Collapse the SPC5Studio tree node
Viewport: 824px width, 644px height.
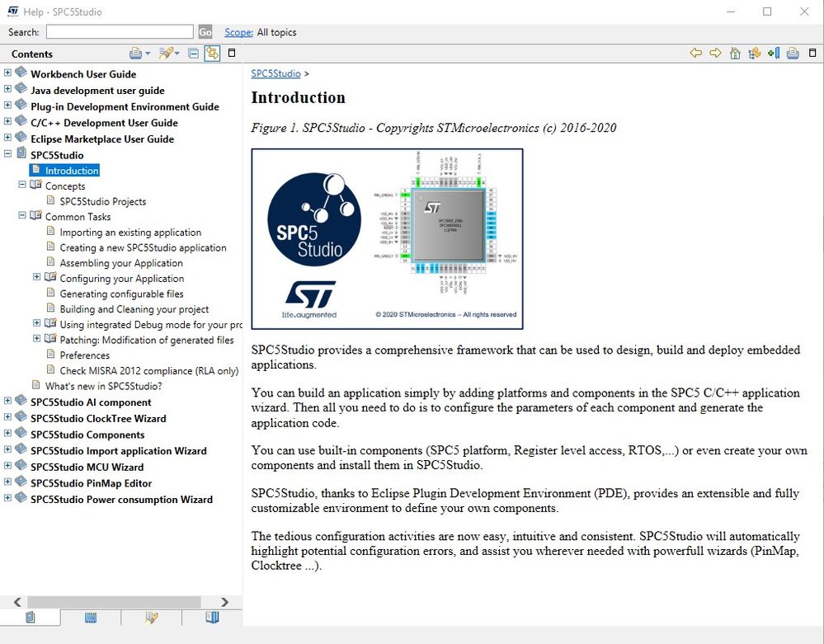click(x=7, y=154)
